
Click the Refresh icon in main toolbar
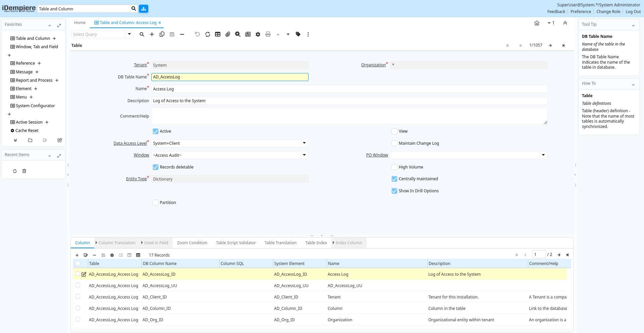coord(208,34)
